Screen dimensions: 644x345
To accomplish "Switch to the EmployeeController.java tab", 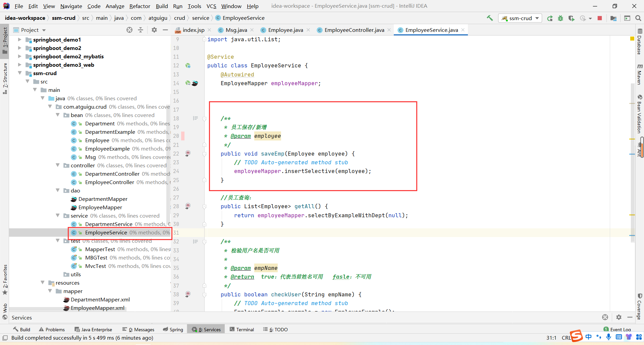I will point(354,30).
